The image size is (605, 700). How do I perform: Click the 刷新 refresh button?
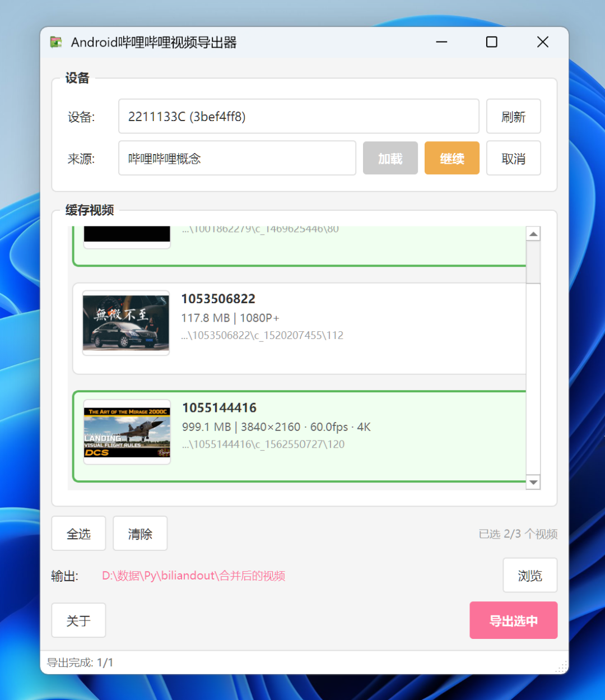pyautogui.click(x=513, y=117)
